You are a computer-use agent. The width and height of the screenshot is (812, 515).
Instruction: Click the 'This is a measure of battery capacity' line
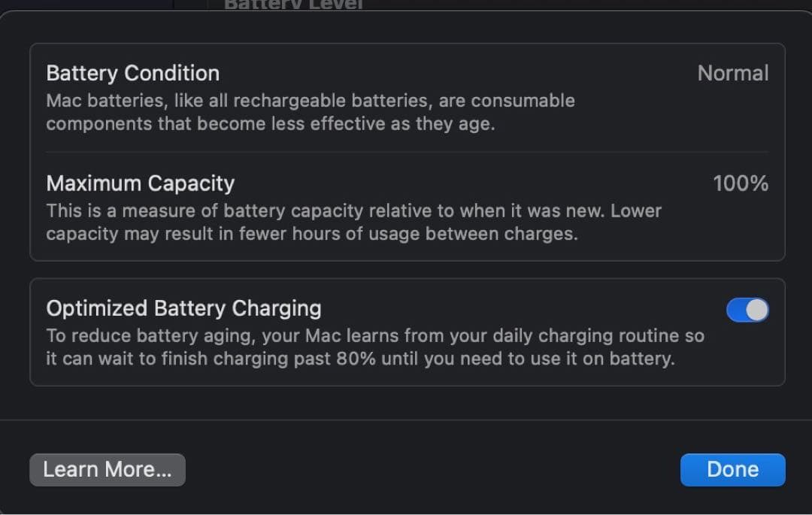point(353,211)
